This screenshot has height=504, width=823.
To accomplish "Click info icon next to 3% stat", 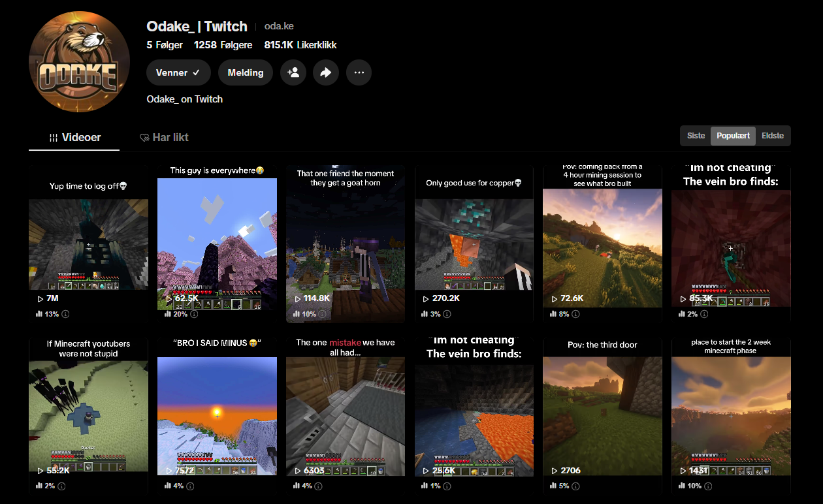I will click(x=447, y=314).
